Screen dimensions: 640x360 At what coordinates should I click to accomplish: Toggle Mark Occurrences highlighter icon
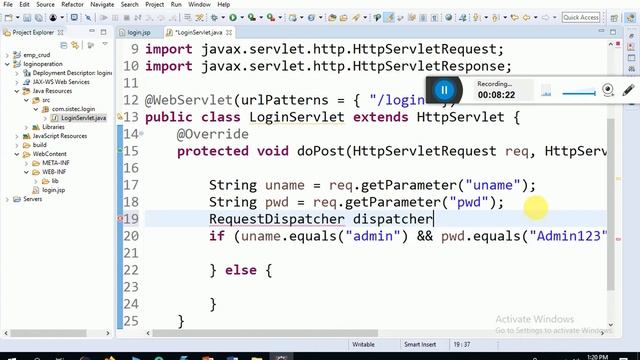(390, 18)
